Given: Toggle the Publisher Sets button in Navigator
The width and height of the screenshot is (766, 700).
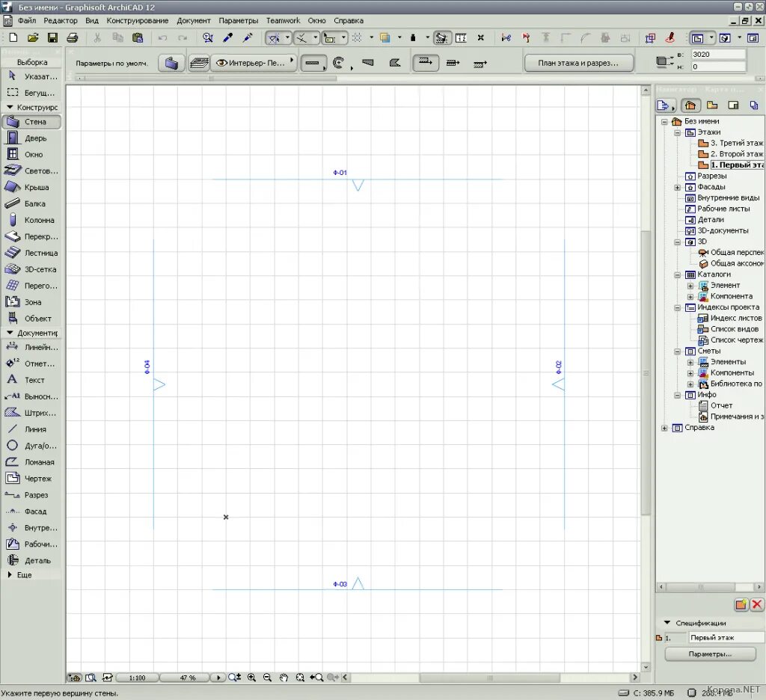Looking at the screenshot, I should click(x=754, y=105).
